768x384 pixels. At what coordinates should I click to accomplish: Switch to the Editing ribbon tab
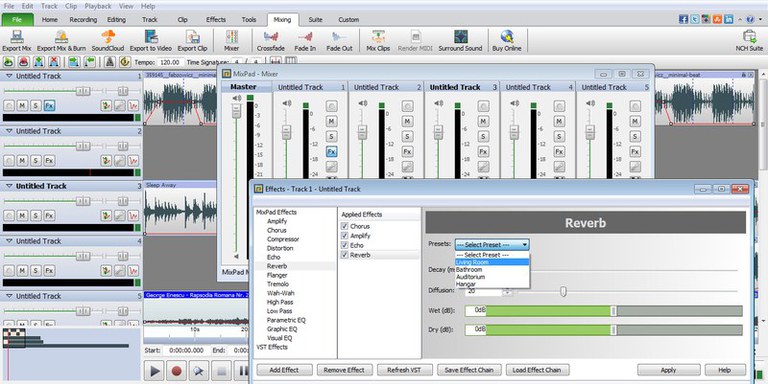point(116,20)
